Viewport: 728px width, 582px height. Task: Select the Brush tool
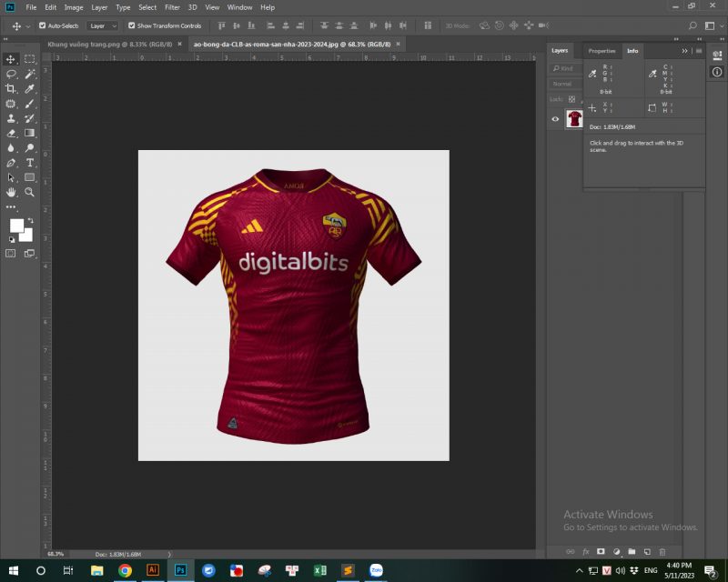tap(30, 104)
